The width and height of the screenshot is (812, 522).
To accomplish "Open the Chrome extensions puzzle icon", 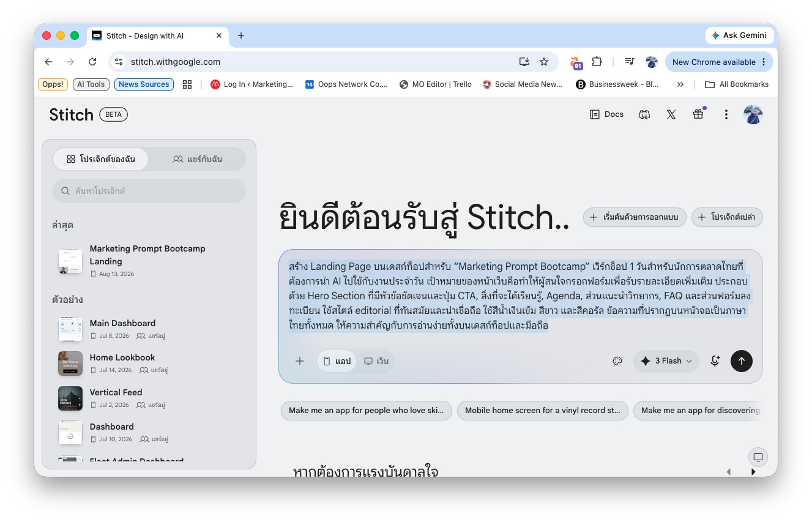I will coord(597,62).
